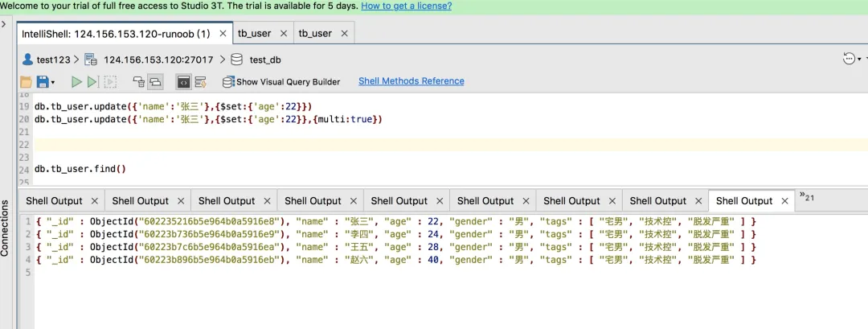Expand the query history dropdown arrow
Image resolution: width=868 pixels, height=329 pixels.
click(859, 59)
